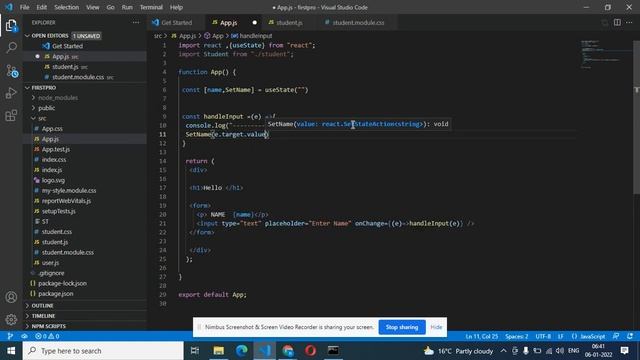Show hidden system tray icons
The width and height of the screenshot is (640, 360).
[x=503, y=351]
